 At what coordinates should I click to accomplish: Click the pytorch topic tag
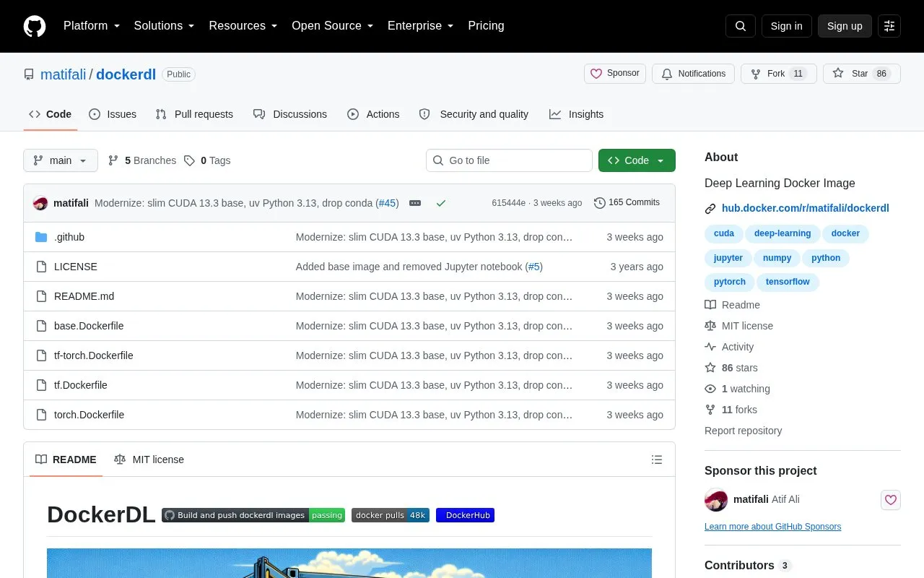click(x=730, y=282)
